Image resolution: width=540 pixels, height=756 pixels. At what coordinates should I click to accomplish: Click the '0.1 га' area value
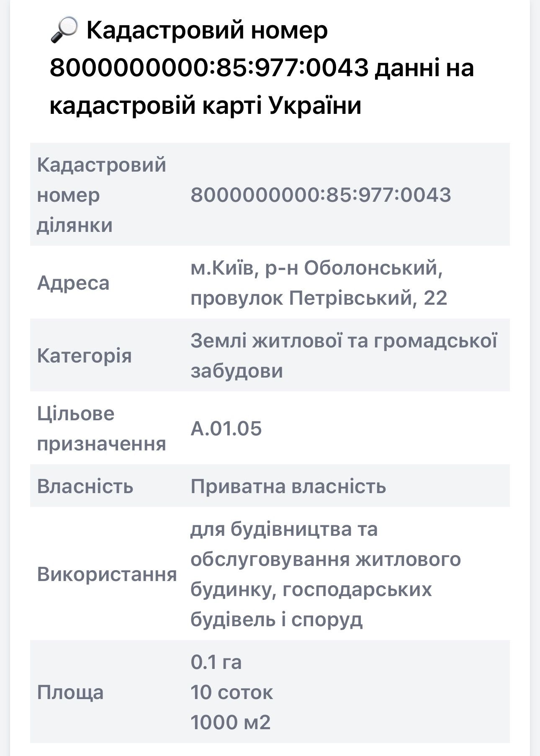(216, 662)
